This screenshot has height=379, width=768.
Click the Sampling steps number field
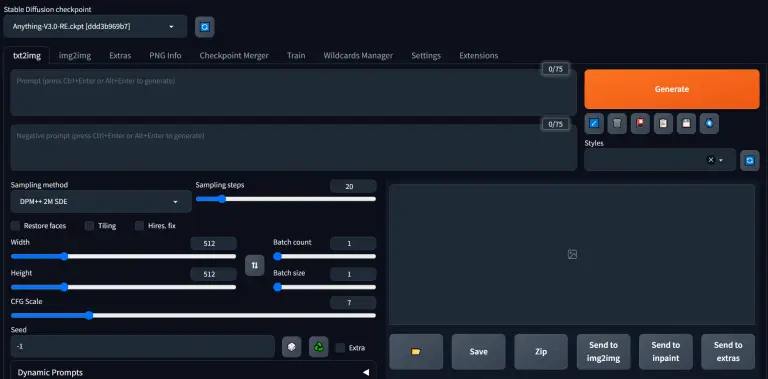tap(353, 186)
